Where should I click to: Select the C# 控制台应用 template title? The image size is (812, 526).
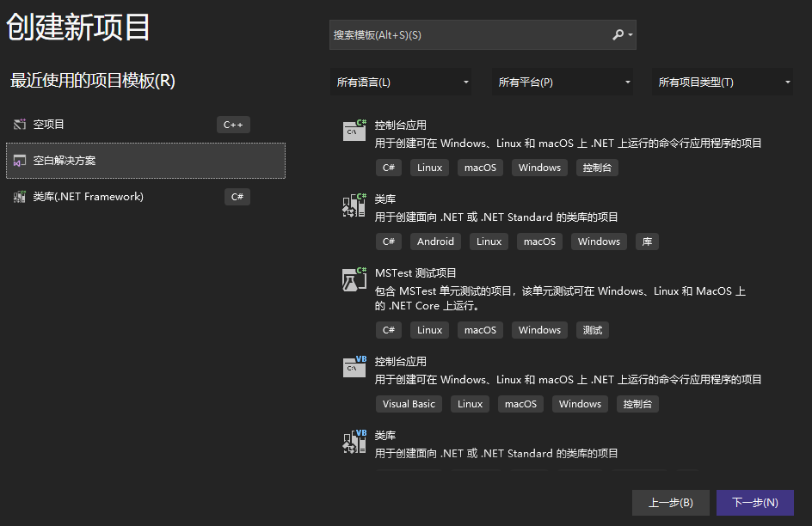click(x=400, y=125)
